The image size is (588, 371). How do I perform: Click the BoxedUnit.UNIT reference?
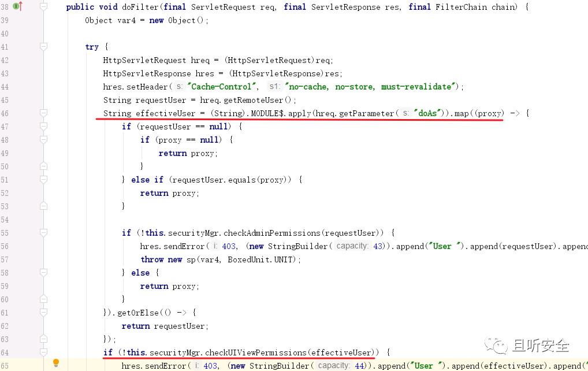coord(260,259)
